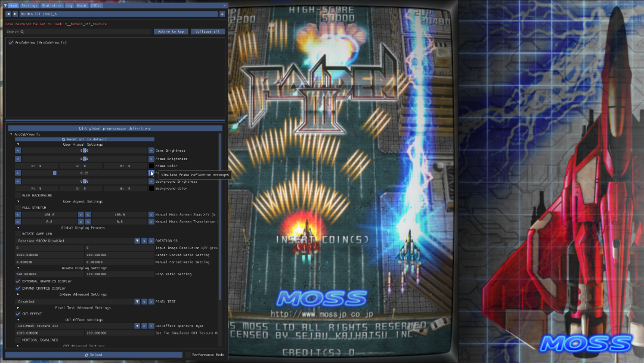This screenshot has width=644, height=363.
Task: Increase Background Brightness with right arrow
Action: [x=151, y=181]
